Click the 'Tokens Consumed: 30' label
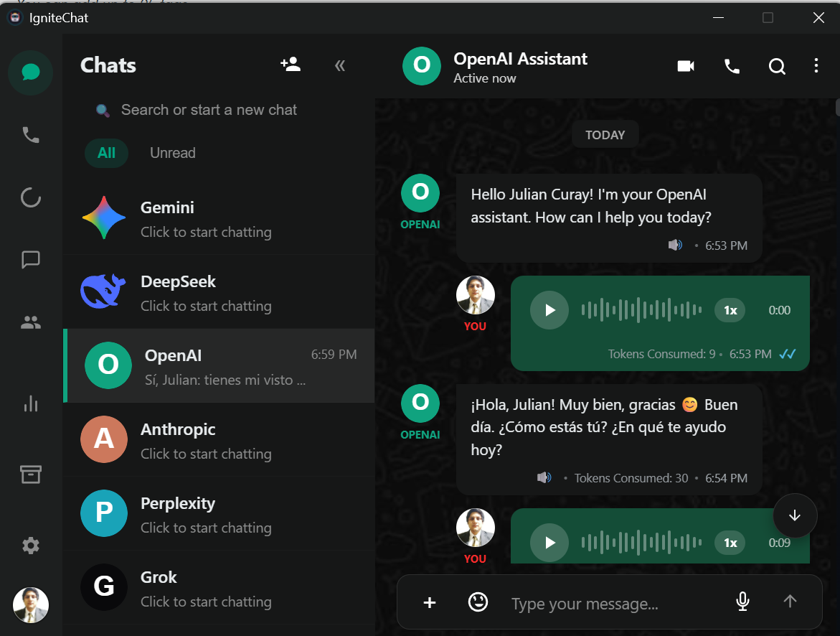This screenshot has width=840, height=636. point(631,478)
